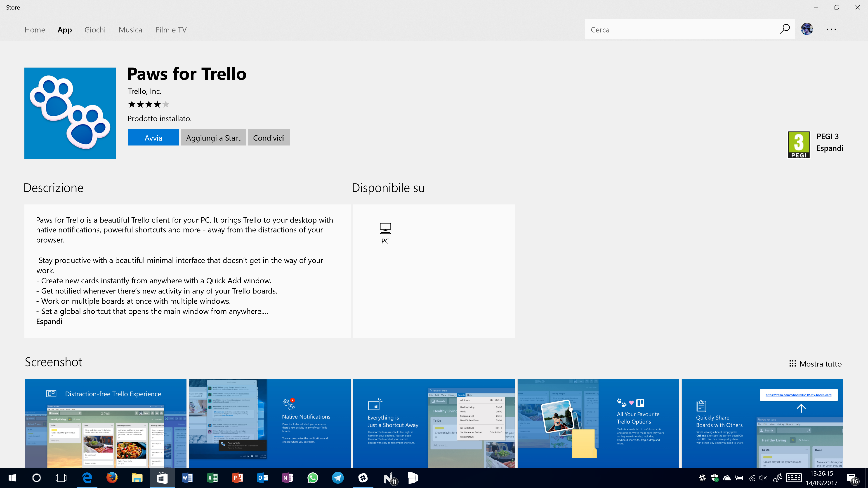Viewport: 868px width, 488px height.
Task: Open the Quickly Share Boards screenshot
Action: click(x=762, y=423)
